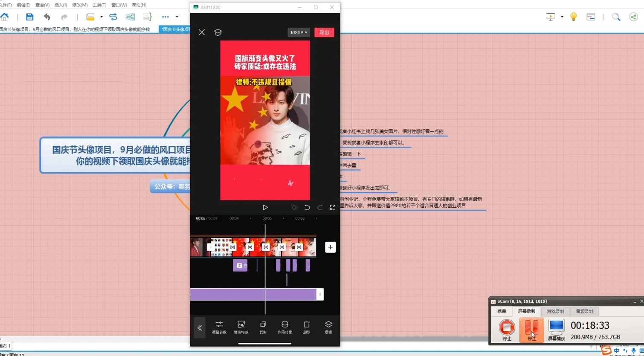Click the plus button to add a clip
The width and height of the screenshot is (644, 356).
[330, 247]
